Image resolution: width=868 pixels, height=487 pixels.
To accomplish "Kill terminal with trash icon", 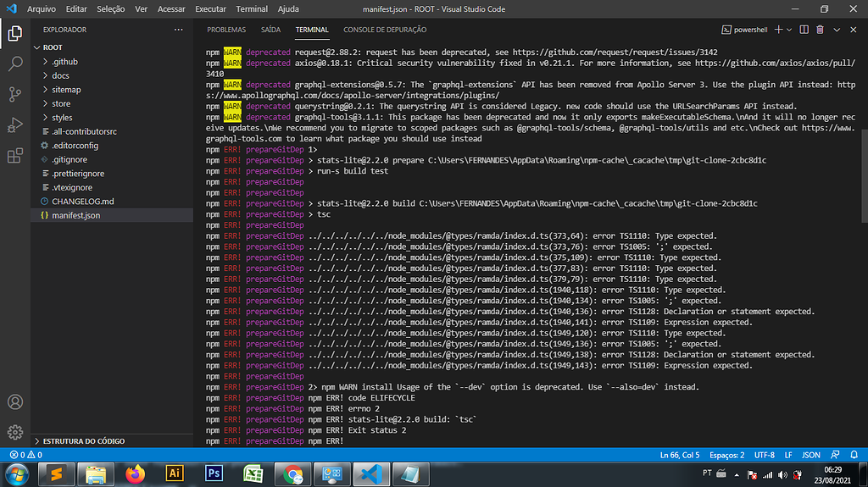I will coord(820,30).
